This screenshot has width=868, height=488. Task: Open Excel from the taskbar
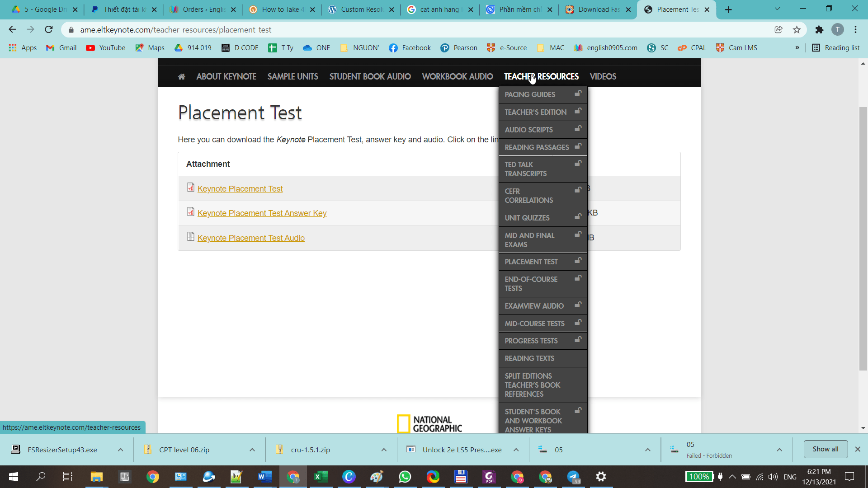(321, 477)
